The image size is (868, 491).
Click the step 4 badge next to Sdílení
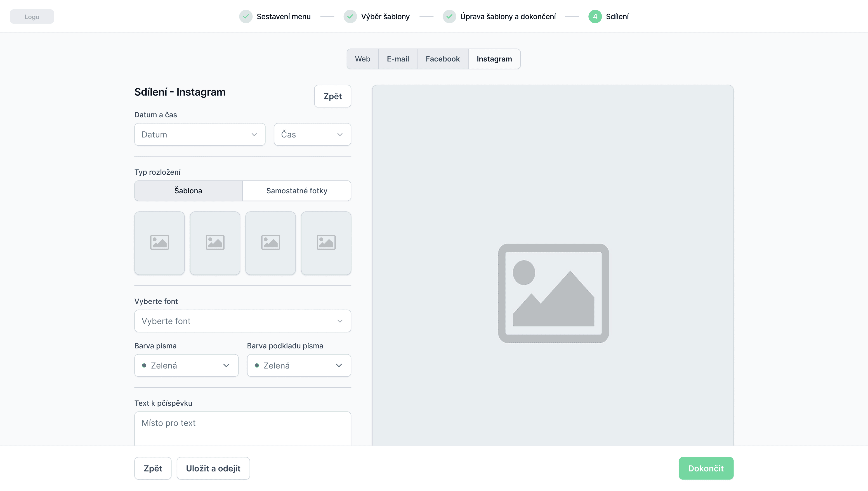click(595, 16)
